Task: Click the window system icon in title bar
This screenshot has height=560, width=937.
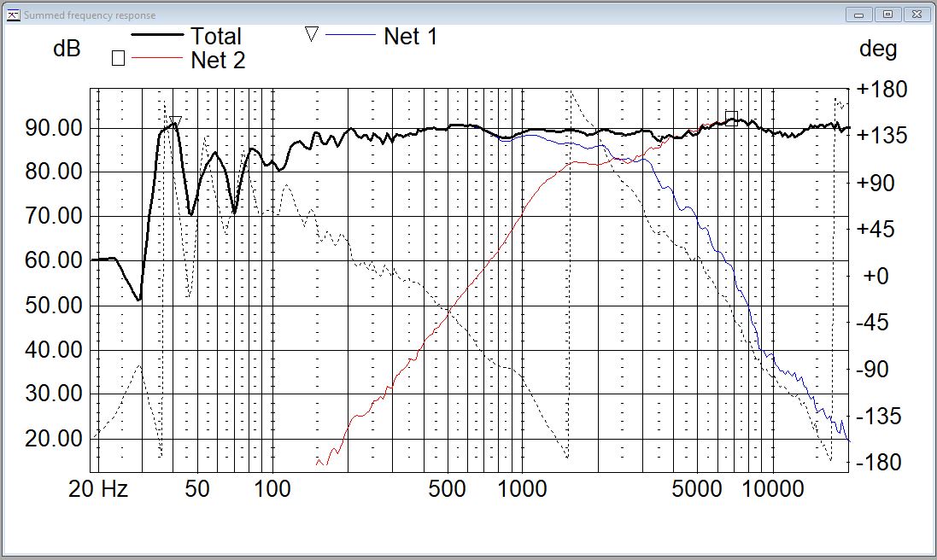Action: point(13,15)
